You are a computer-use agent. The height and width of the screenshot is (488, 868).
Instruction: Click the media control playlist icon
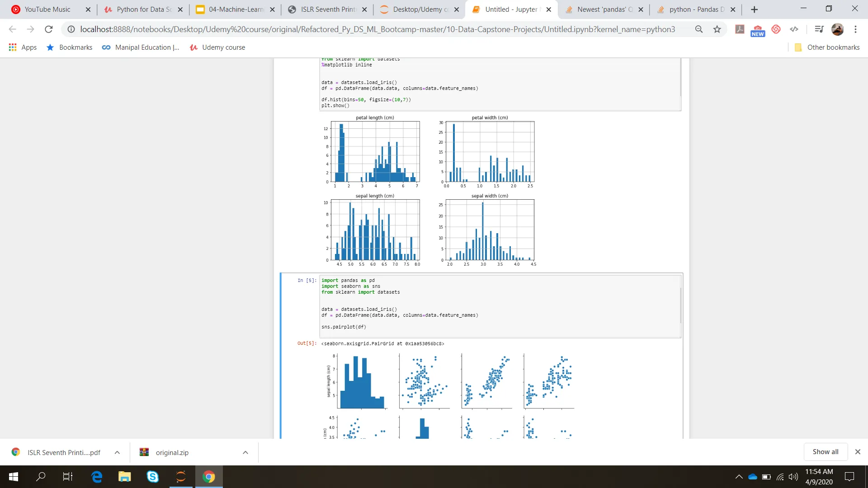click(x=819, y=29)
